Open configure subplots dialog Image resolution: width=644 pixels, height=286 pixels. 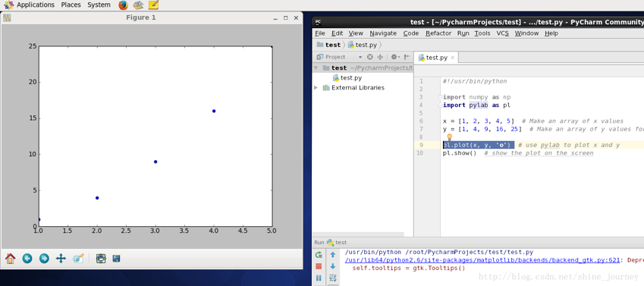pyautogui.click(x=101, y=259)
